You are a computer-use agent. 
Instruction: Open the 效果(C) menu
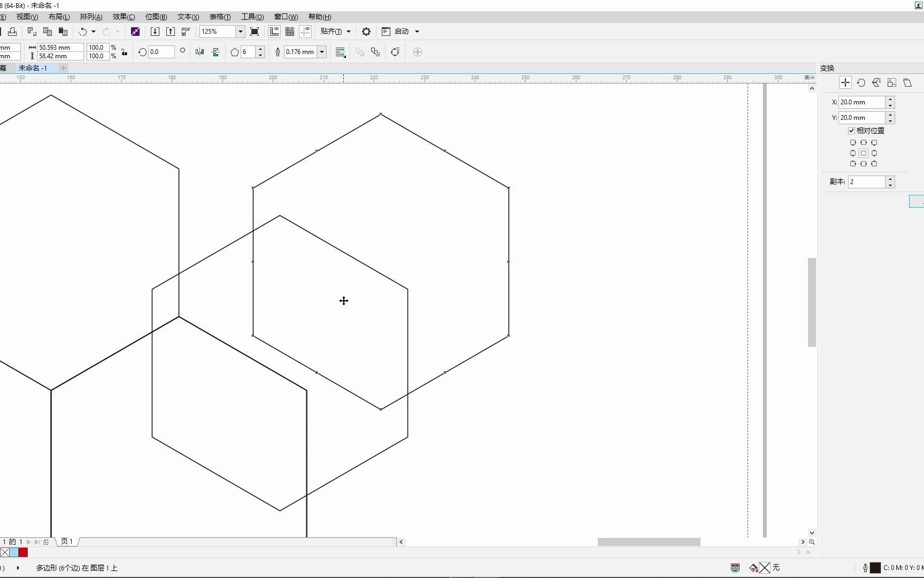click(x=124, y=17)
